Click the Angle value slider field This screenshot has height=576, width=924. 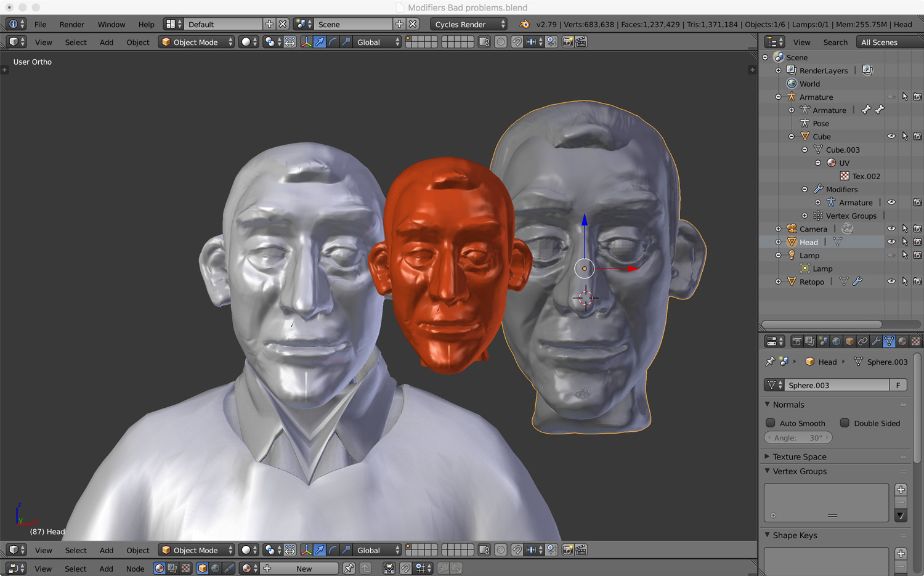(x=798, y=437)
